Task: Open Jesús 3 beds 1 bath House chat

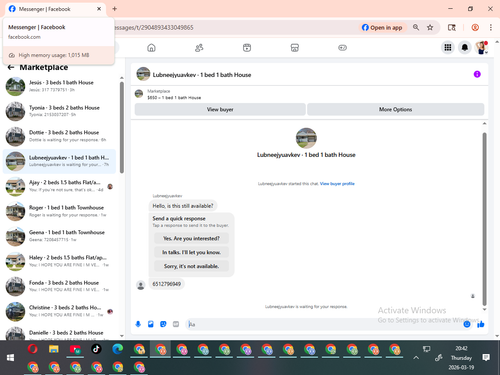Action: 59,86
